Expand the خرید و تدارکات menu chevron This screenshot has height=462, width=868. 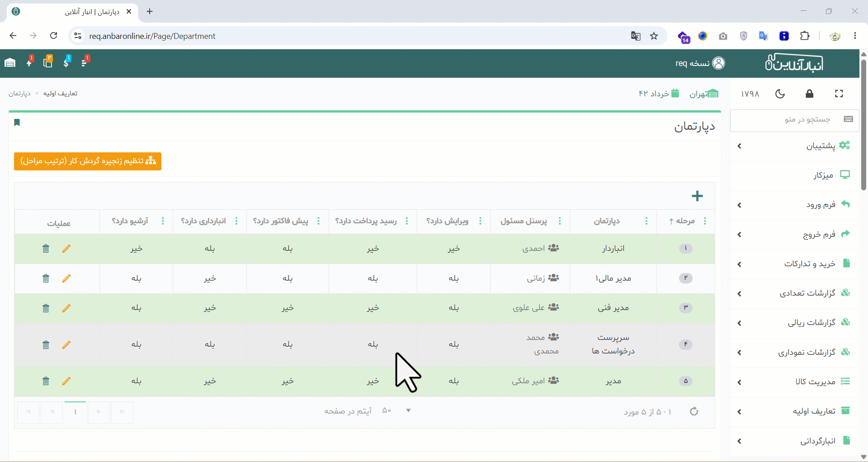point(740,264)
